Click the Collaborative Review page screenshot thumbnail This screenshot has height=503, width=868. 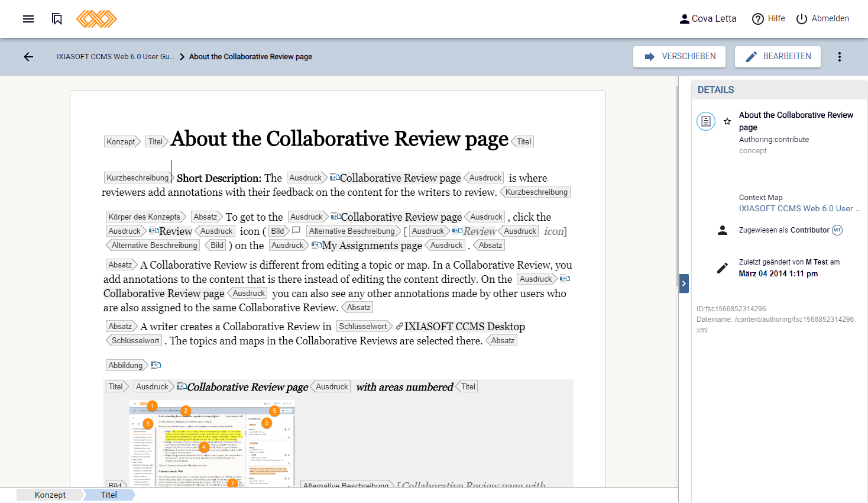[x=212, y=444]
